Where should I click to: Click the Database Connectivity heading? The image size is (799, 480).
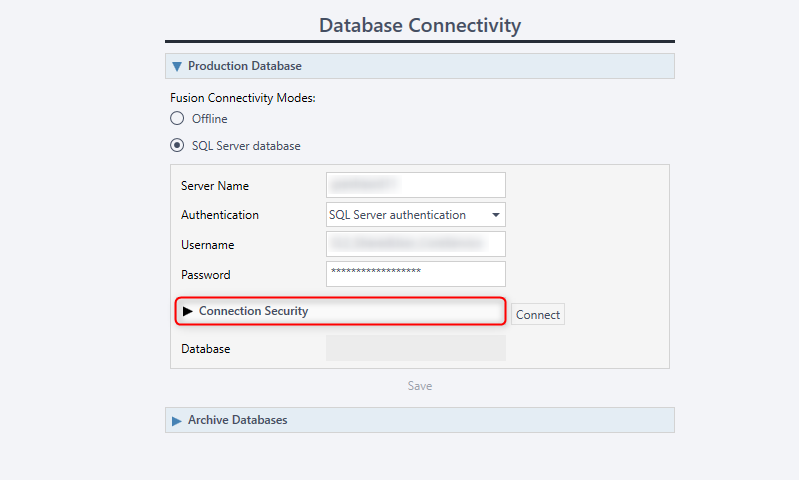(x=420, y=25)
